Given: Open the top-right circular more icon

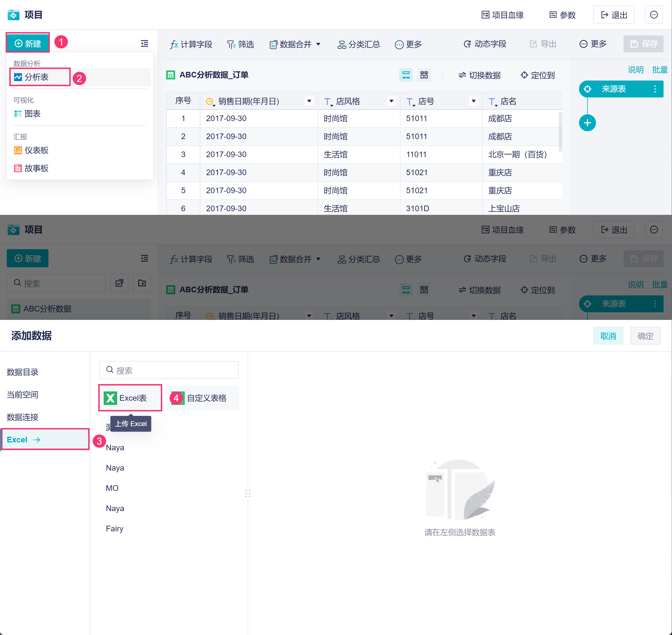Looking at the screenshot, I should (x=653, y=15).
